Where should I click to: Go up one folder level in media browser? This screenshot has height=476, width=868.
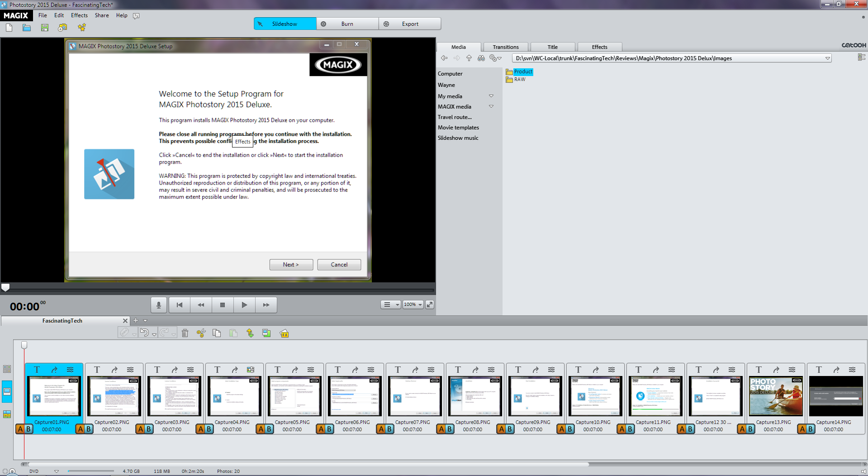coord(469,58)
